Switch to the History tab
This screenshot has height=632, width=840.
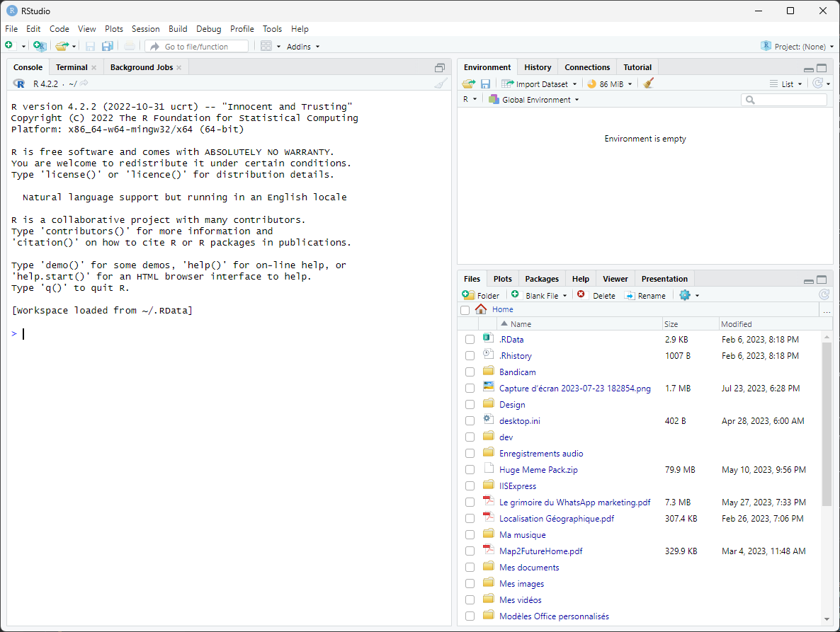[538, 67]
